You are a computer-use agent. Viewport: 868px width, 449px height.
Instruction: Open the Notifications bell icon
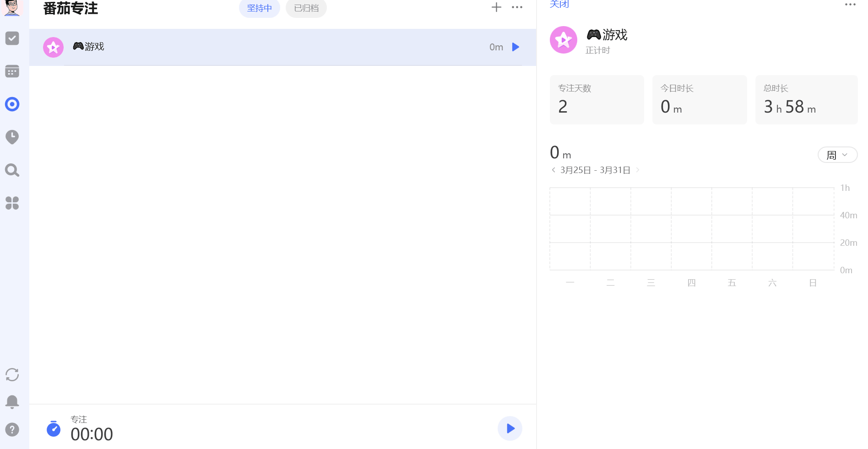[x=12, y=402]
